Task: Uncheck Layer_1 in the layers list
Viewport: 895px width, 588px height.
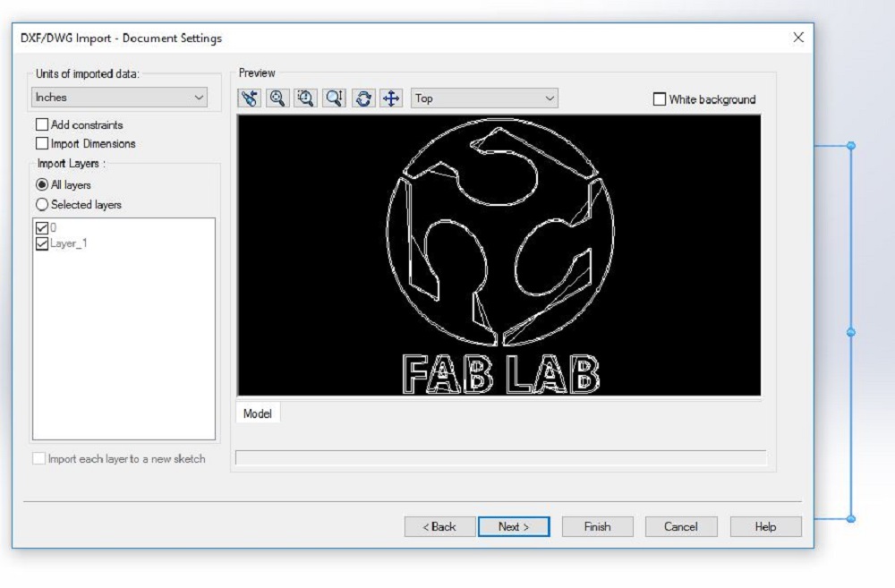Action: pyautogui.click(x=42, y=243)
